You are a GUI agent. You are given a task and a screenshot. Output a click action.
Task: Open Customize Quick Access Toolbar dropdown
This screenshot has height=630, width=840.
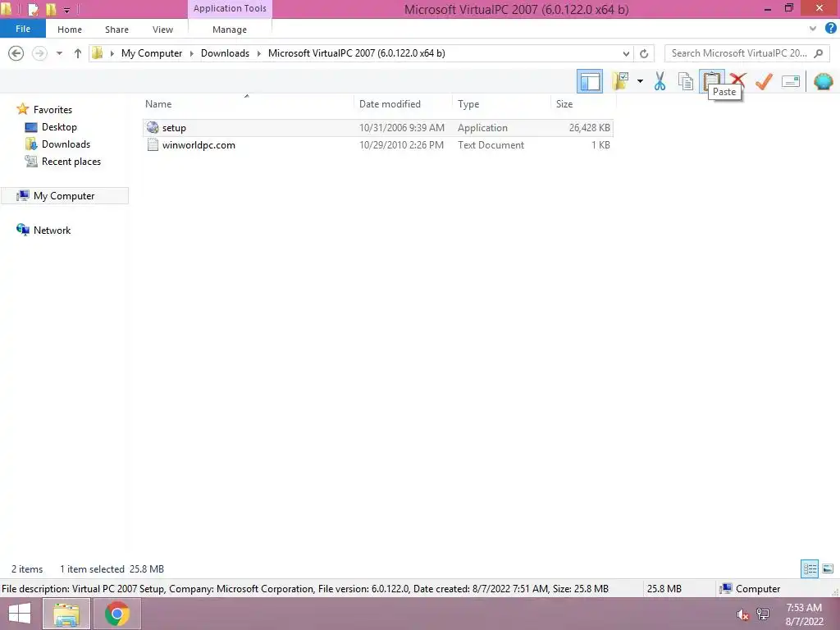(x=67, y=10)
